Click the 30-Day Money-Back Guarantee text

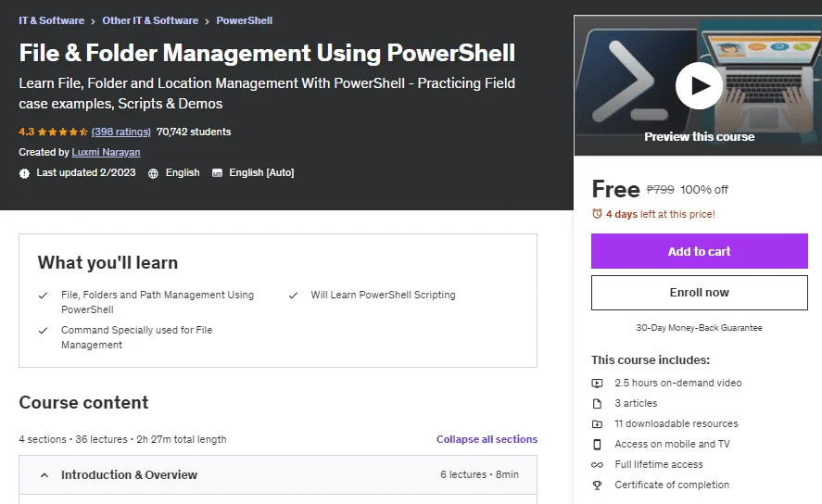tap(700, 327)
